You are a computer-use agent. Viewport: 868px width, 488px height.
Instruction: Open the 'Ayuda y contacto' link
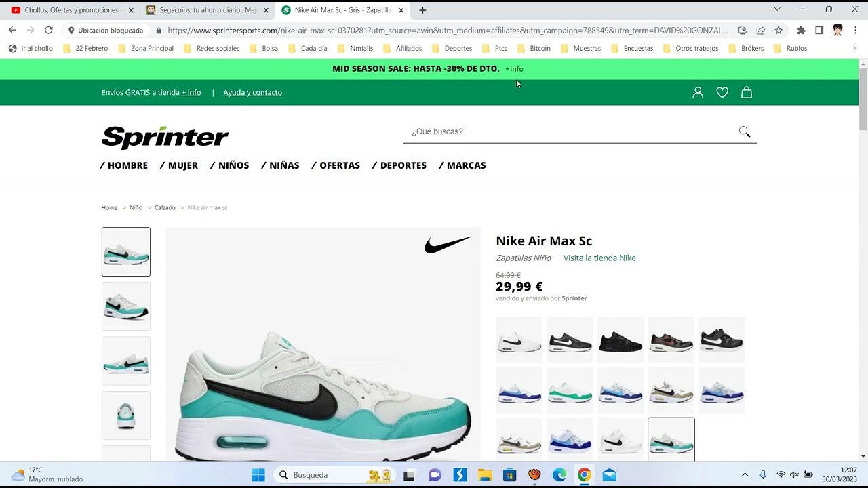252,93
